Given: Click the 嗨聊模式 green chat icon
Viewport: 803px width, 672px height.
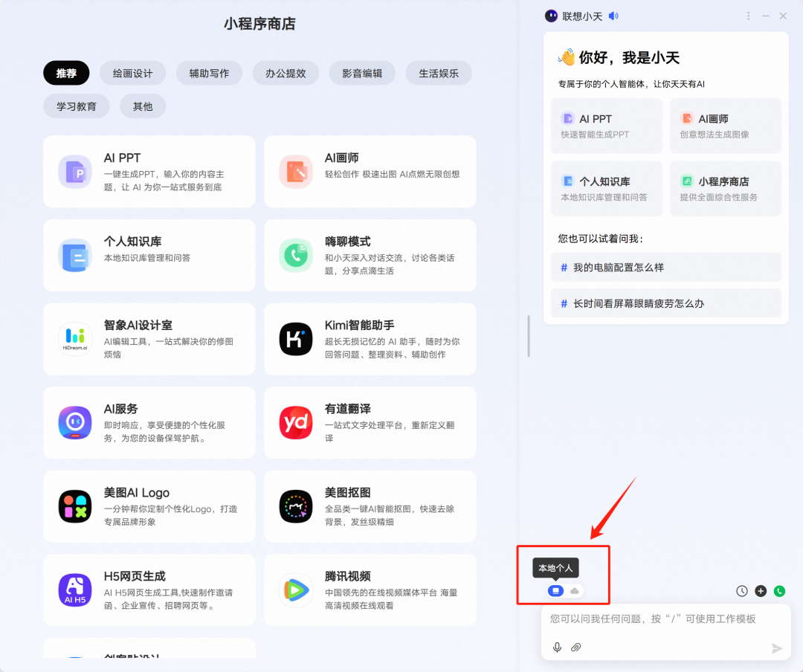Looking at the screenshot, I should (x=296, y=256).
